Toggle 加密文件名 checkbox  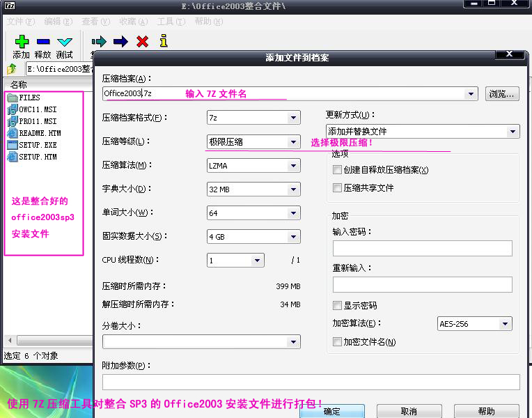coord(337,341)
